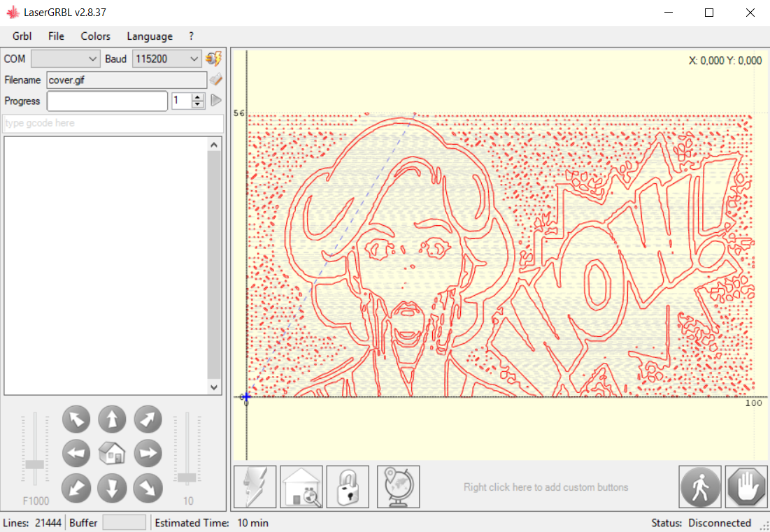Open the Grbl menu

pyautogui.click(x=22, y=36)
